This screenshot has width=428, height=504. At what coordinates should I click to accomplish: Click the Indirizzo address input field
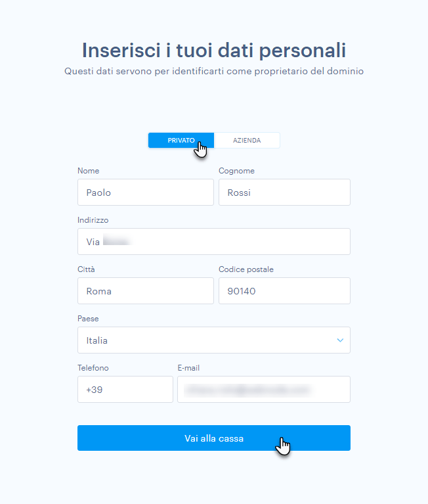click(x=214, y=241)
